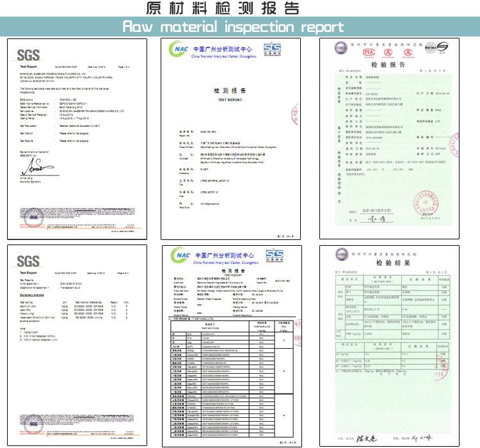Click the blue SGS stamp on the first SGS page
The width and height of the screenshot is (480, 448).
click(x=34, y=218)
